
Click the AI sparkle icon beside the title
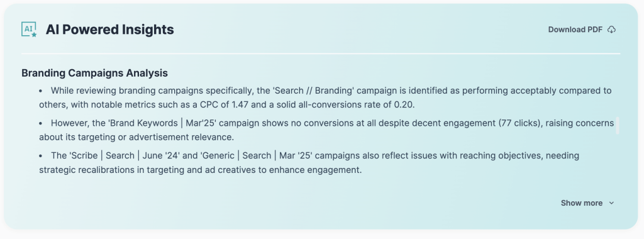(x=29, y=30)
